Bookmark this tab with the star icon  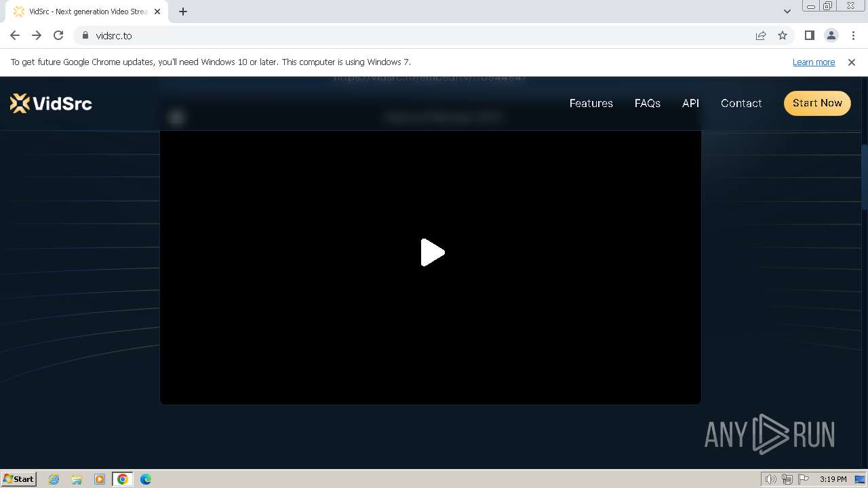[x=782, y=35]
